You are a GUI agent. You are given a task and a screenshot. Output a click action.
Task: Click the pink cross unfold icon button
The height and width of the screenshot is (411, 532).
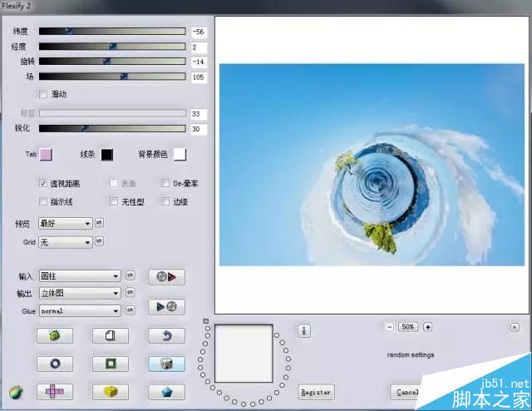click(55, 392)
